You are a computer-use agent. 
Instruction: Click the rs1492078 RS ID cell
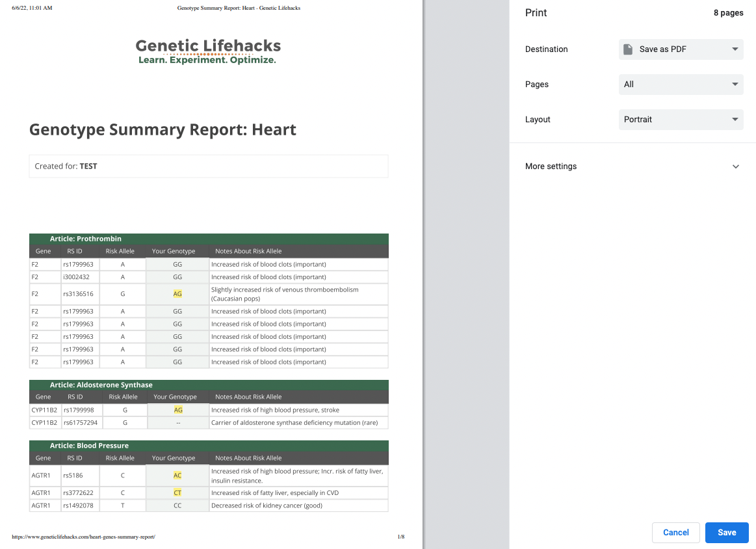coord(80,505)
